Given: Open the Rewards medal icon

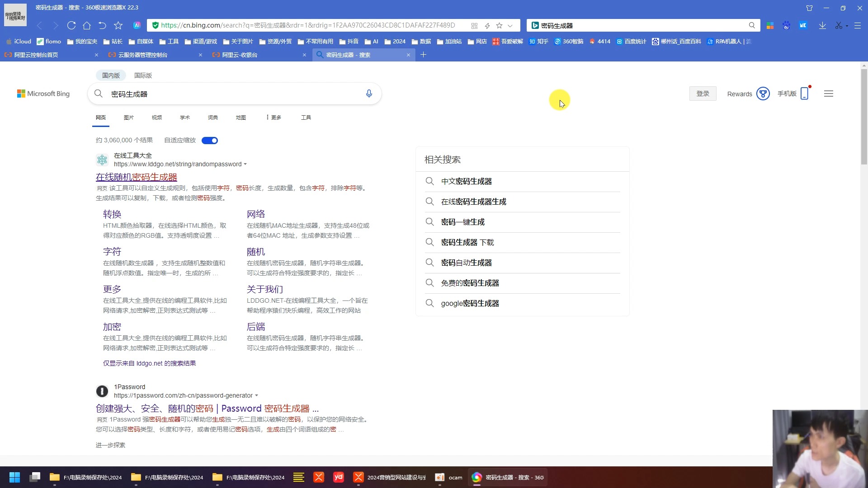Looking at the screenshot, I should pyautogui.click(x=763, y=94).
